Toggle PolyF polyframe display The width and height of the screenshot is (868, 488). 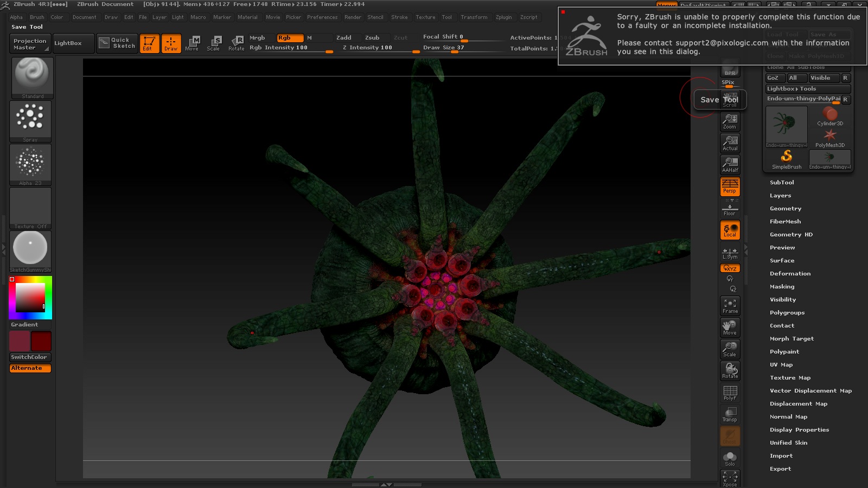click(x=730, y=393)
